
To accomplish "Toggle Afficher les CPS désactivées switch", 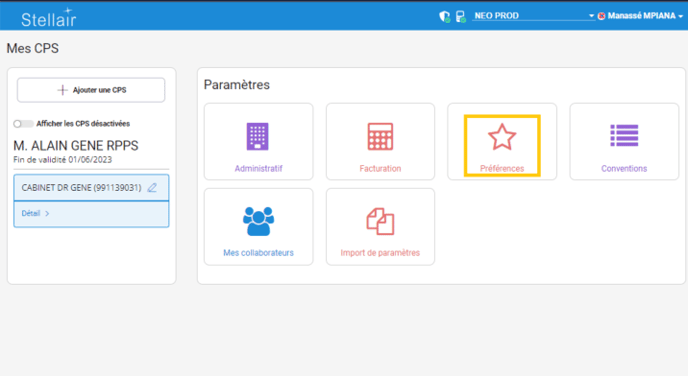I will pyautogui.click(x=23, y=124).
